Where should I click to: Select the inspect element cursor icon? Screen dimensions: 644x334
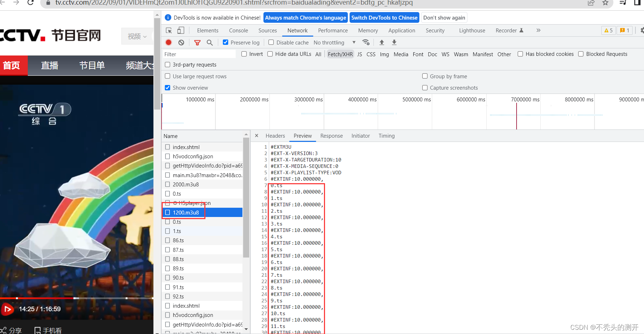[x=169, y=30]
